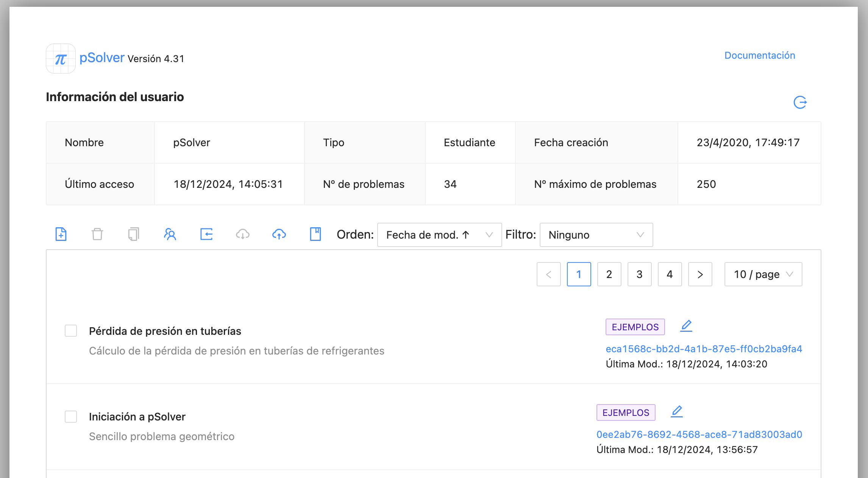Click the pSolver pi logo

pos(61,58)
